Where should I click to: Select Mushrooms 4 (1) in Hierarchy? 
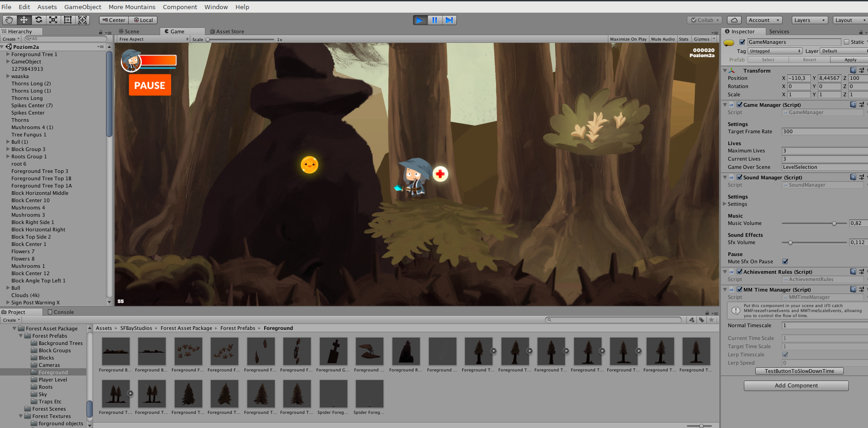click(x=32, y=127)
